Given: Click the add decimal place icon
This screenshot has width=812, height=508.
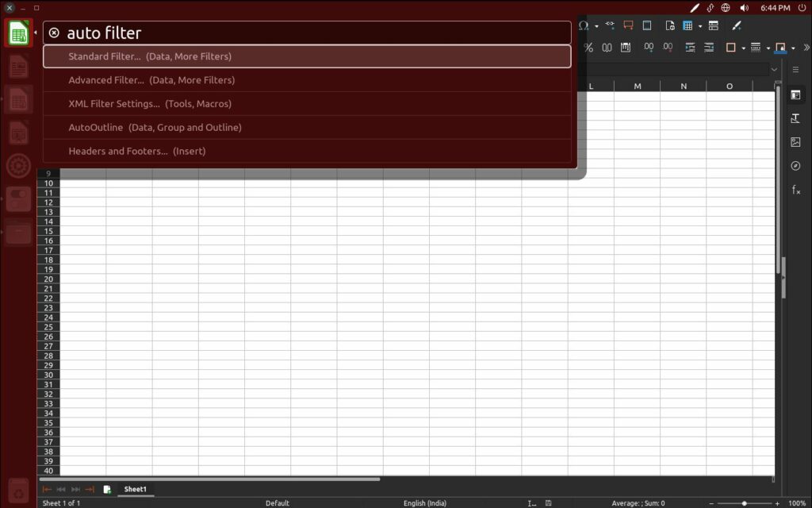Looking at the screenshot, I should click(649, 48).
